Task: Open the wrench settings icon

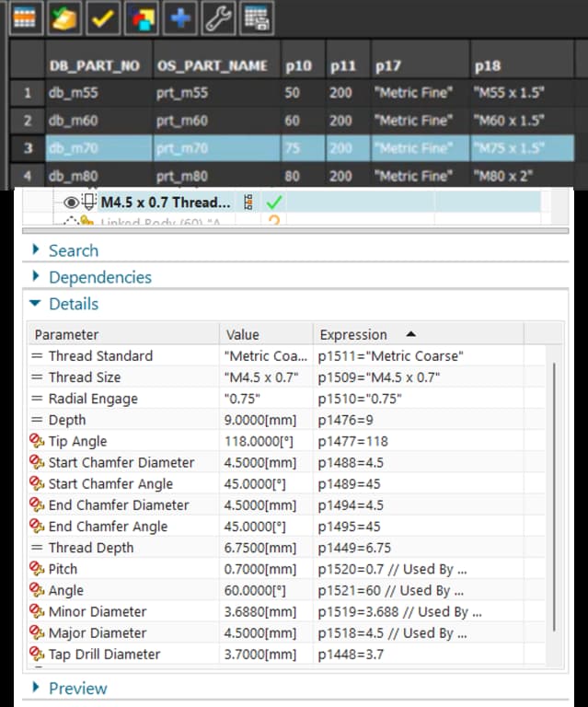Action: [x=218, y=17]
